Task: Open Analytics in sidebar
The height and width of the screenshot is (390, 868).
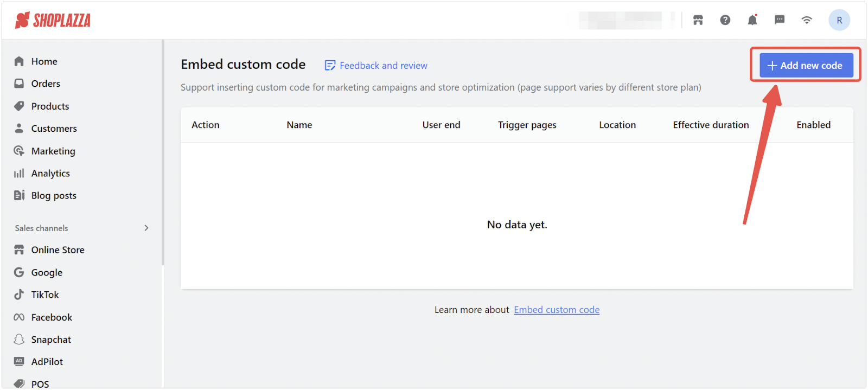Action: (x=50, y=174)
